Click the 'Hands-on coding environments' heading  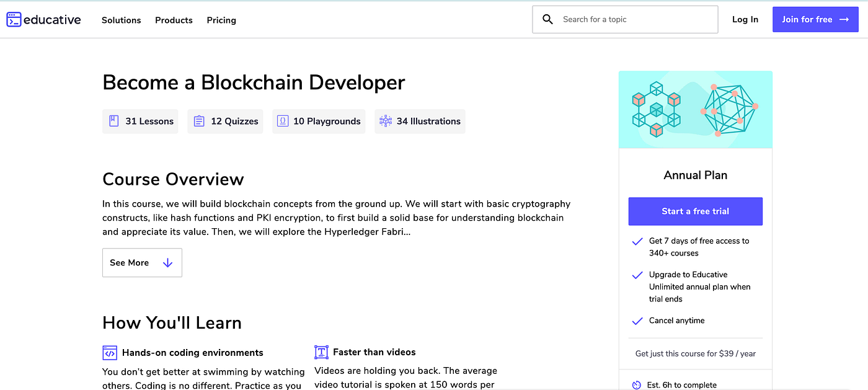[x=193, y=353]
